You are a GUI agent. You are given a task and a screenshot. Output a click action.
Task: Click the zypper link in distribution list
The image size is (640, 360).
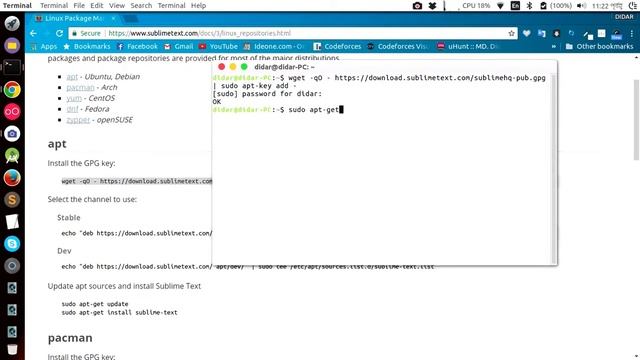point(78,120)
